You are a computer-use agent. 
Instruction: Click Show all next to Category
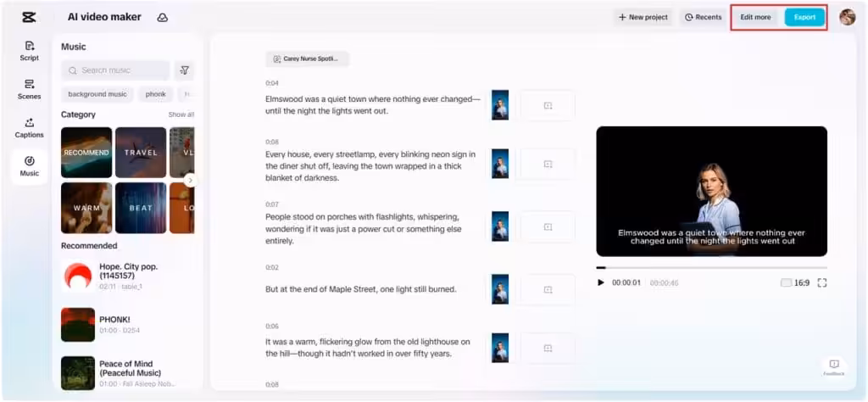(181, 114)
